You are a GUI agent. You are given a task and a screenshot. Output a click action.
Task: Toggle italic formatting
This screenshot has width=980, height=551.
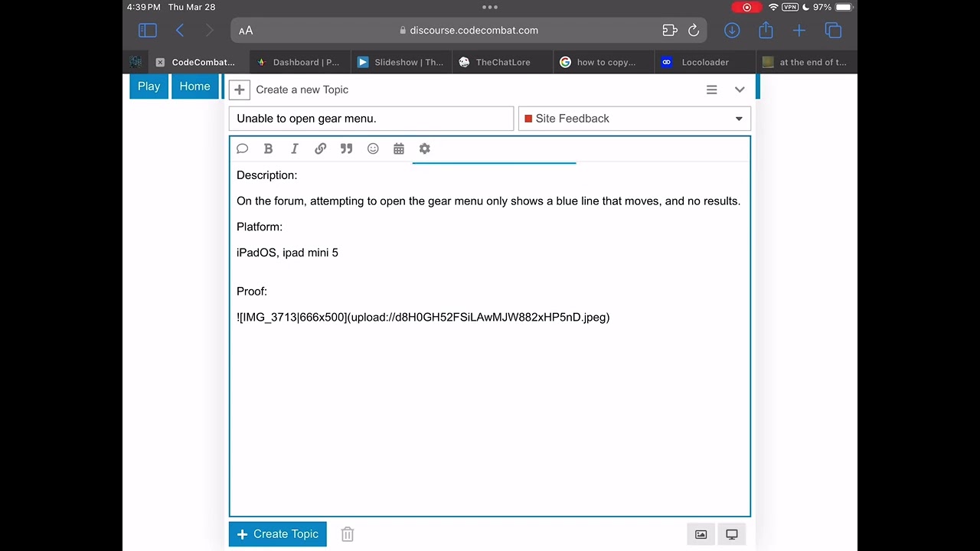point(294,149)
